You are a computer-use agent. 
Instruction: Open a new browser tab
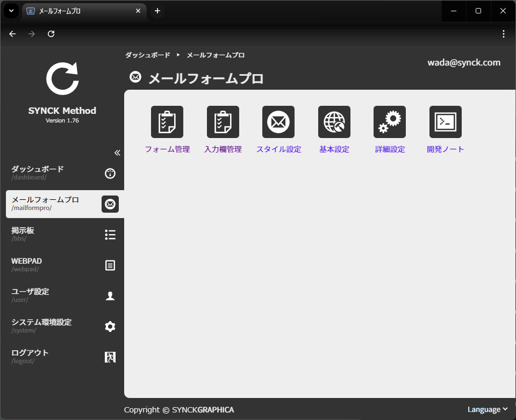click(157, 11)
